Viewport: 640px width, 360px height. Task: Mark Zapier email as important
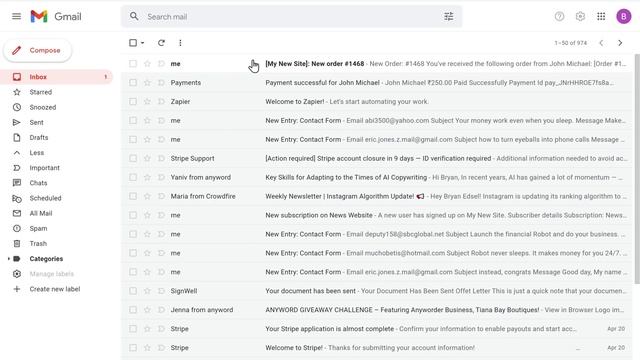tap(161, 101)
